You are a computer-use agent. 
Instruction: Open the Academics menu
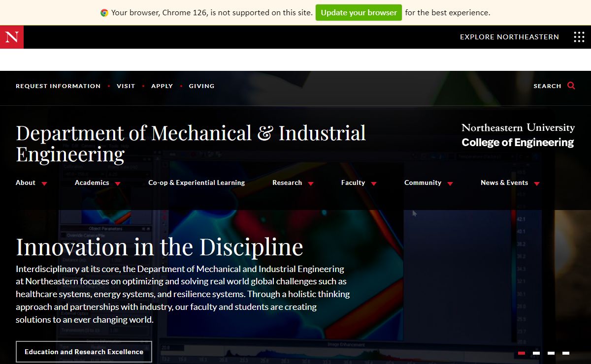point(92,182)
